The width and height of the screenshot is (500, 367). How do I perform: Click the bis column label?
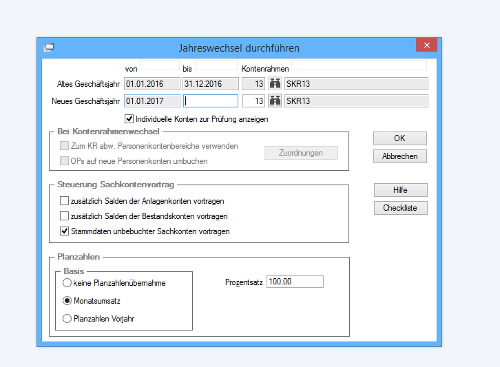(187, 69)
